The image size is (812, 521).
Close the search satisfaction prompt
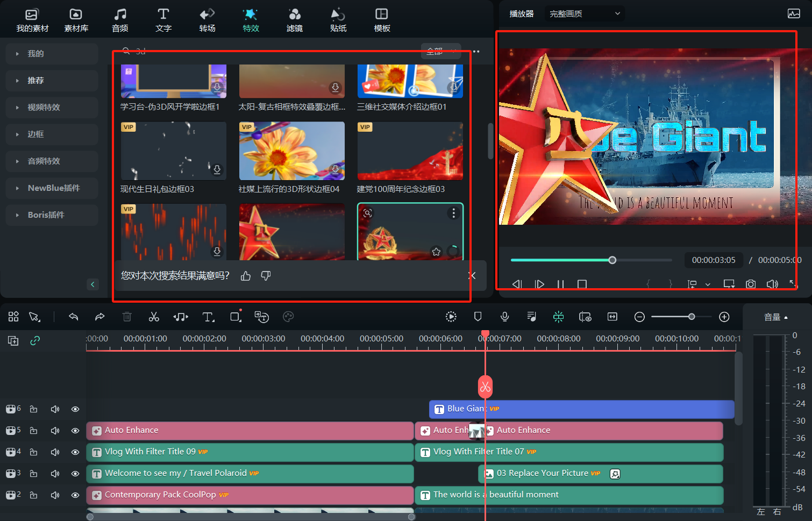[x=472, y=276]
